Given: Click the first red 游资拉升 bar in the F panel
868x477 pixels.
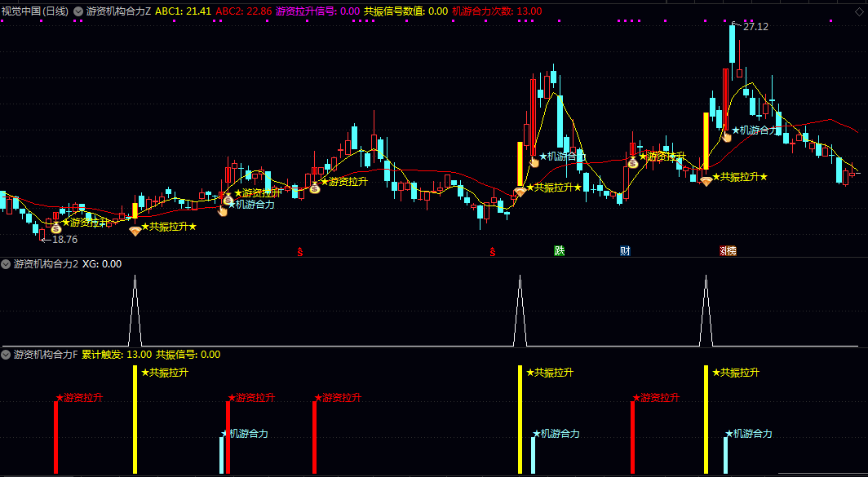Looking at the screenshot, I should (55, 437).
